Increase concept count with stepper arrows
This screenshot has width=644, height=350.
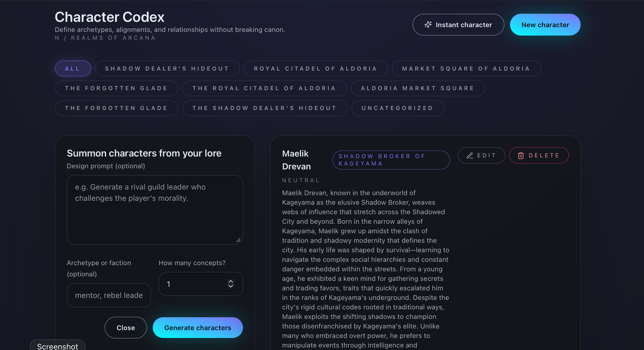pyautogui.click(x=231, y=281)
